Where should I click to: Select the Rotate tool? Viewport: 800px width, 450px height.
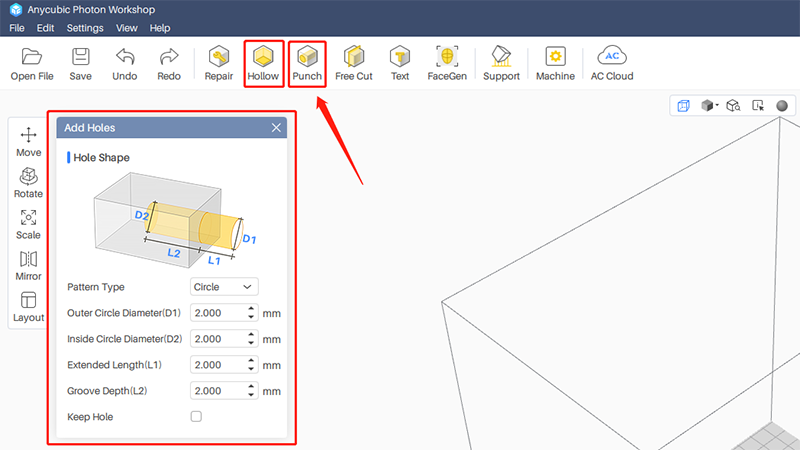click(x=29, y=183)
